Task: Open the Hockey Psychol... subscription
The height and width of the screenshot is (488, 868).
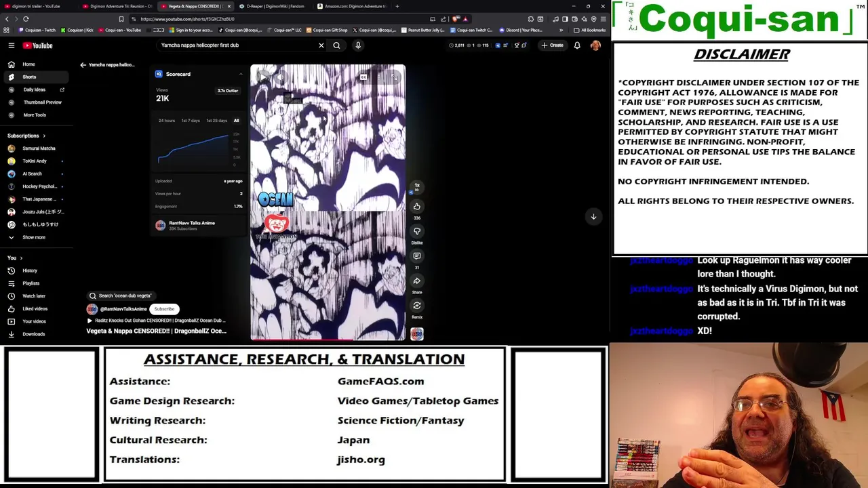Action: coord(37,186)
